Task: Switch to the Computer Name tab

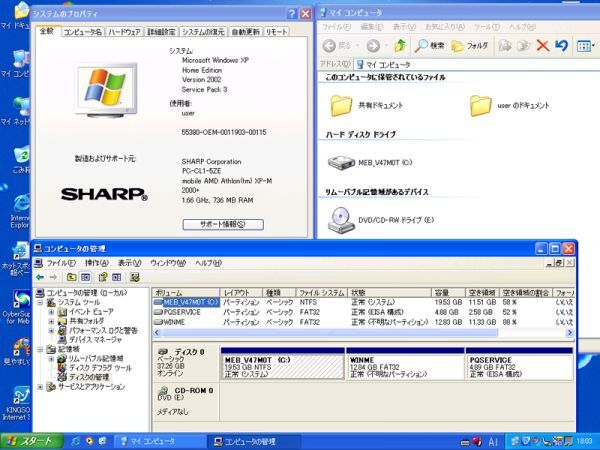Action: coord(83,32)
